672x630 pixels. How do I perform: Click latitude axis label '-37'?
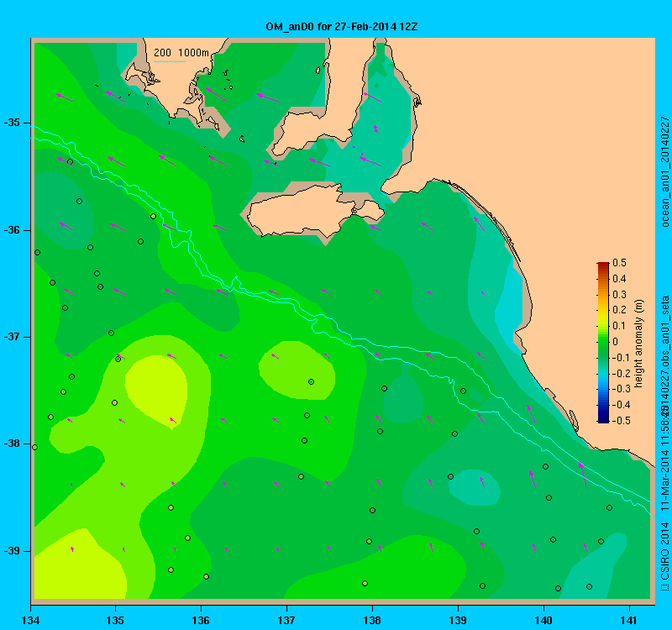12,337
